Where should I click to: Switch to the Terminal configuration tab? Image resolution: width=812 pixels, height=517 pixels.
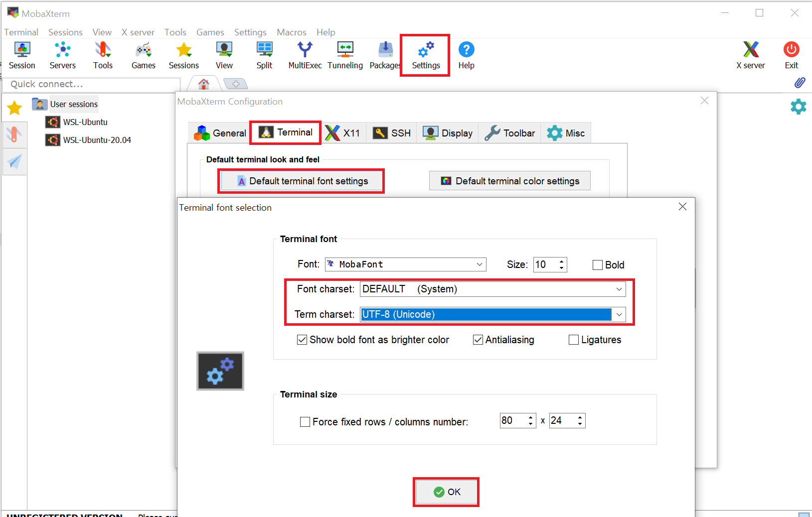point(286,132)
